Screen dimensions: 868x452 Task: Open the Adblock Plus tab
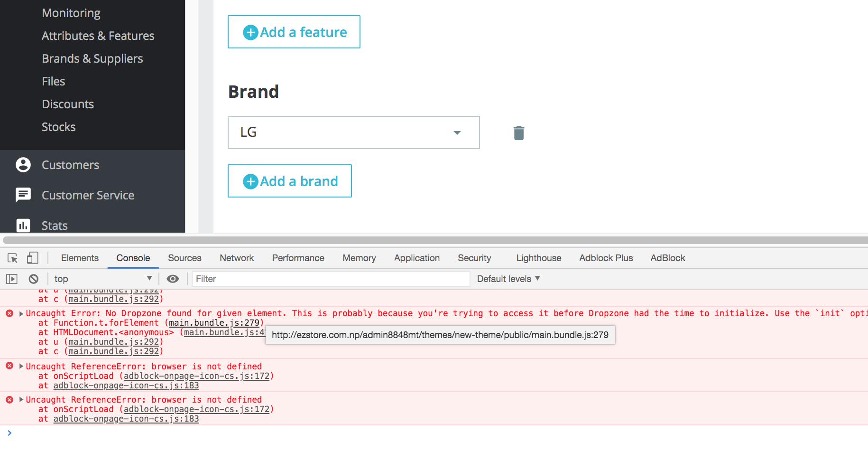[606, 258]
